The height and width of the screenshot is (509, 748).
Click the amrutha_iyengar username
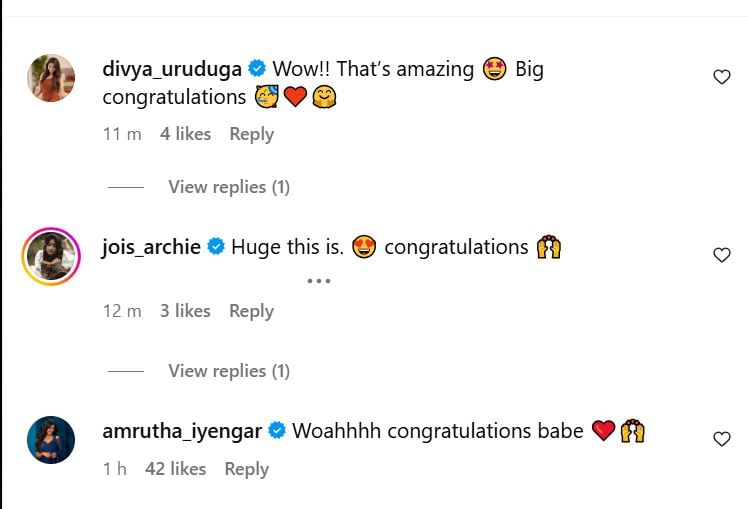tap(182, 431)
